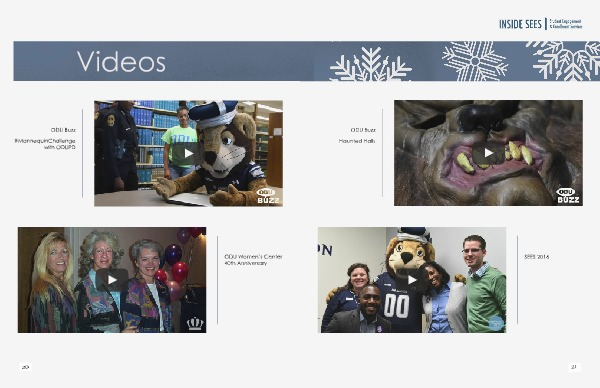
Task: Open the #MannequinChallenge with ODUPD caption
Action: point(45,144)
